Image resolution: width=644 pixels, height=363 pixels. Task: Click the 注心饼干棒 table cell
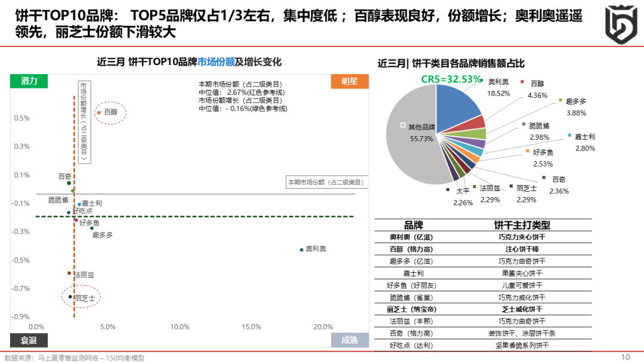tap(522, 249)
